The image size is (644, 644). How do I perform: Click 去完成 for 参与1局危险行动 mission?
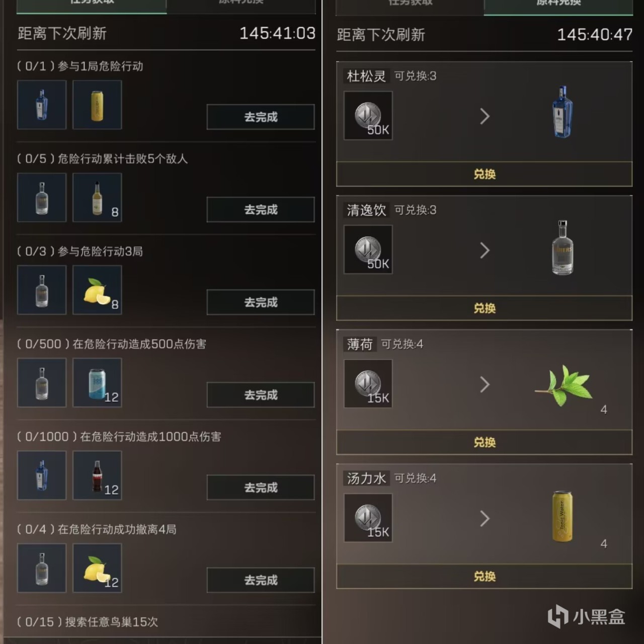click(261, 117)
